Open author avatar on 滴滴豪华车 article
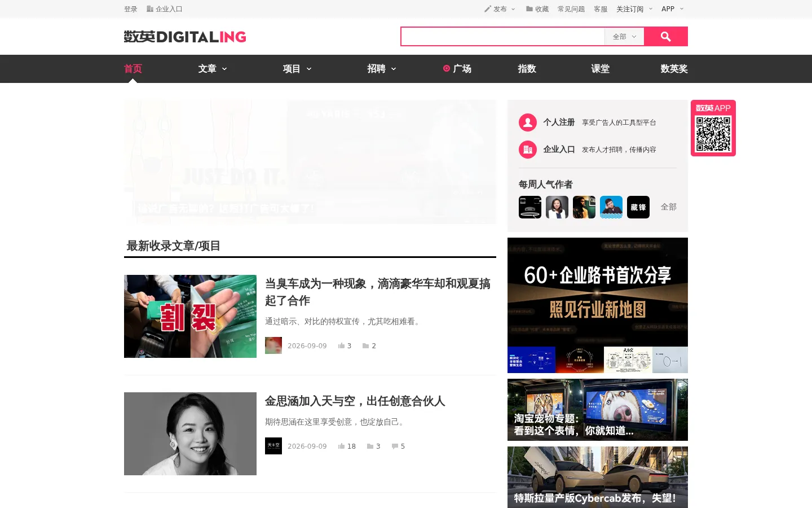The width and height of the screenshot is (812, 508). (x=273, y=345)
